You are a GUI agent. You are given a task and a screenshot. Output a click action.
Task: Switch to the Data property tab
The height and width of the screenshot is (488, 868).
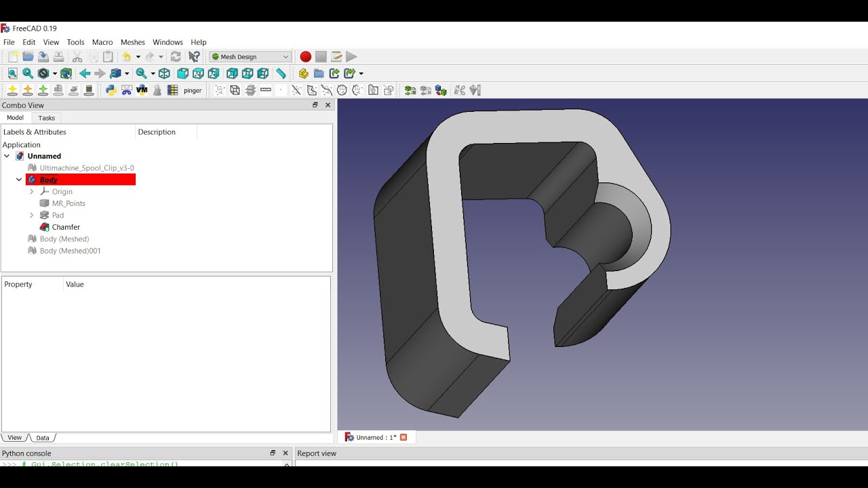(43, 438)
